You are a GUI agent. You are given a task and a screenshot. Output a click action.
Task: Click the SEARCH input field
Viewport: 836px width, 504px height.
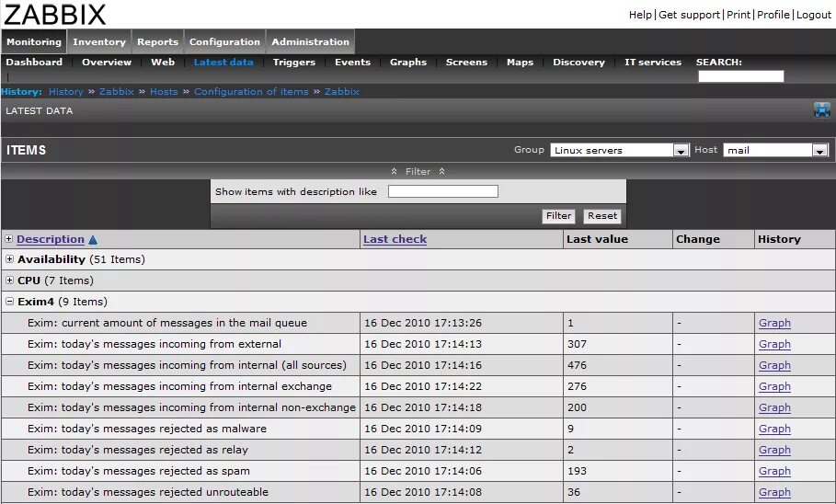coord(741,76)
